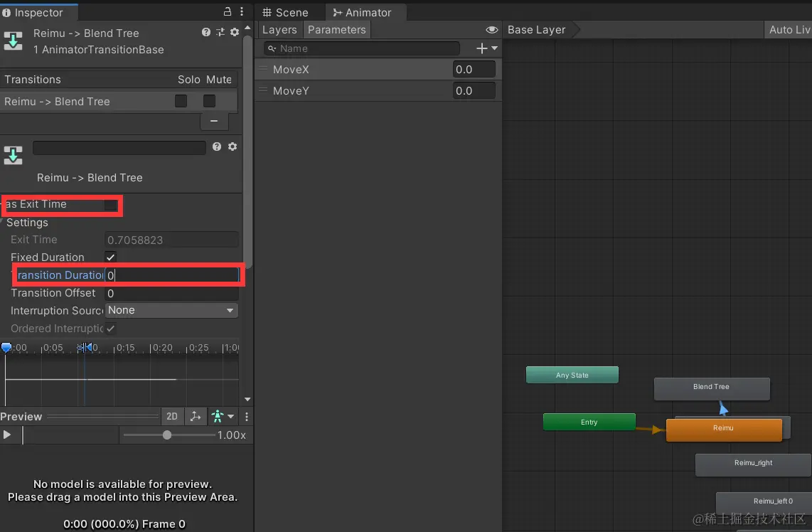Collapse the Settings foldout
This screenshot has width=812, height=532.
(2, 222)
